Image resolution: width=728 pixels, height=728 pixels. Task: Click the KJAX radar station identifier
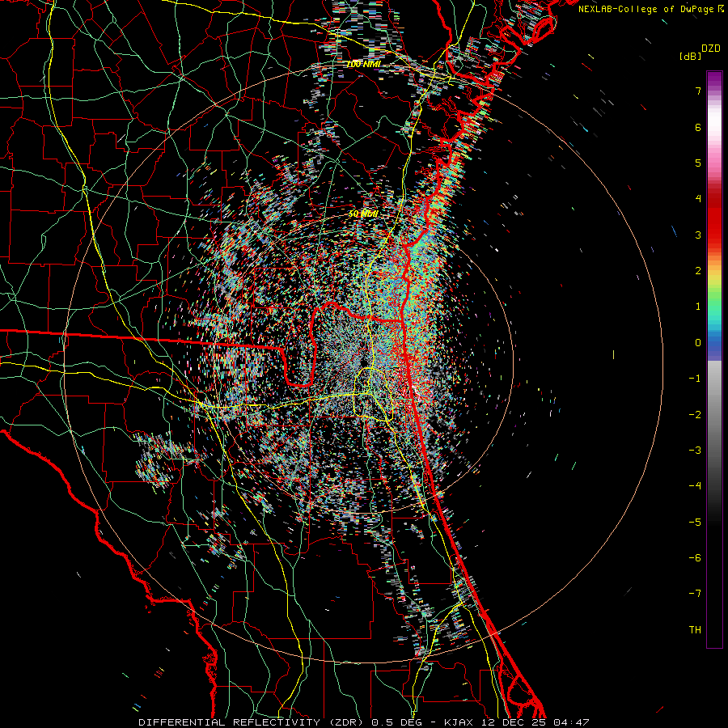[x=459, y=722]
